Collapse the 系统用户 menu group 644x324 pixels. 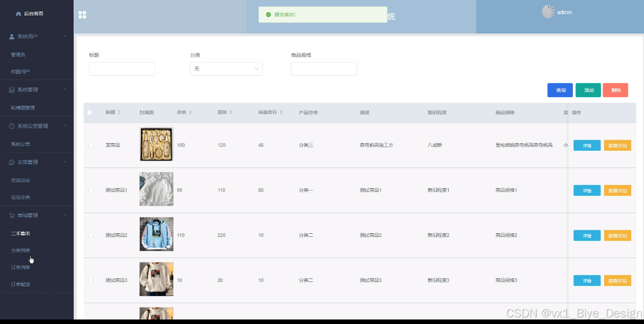65,37
